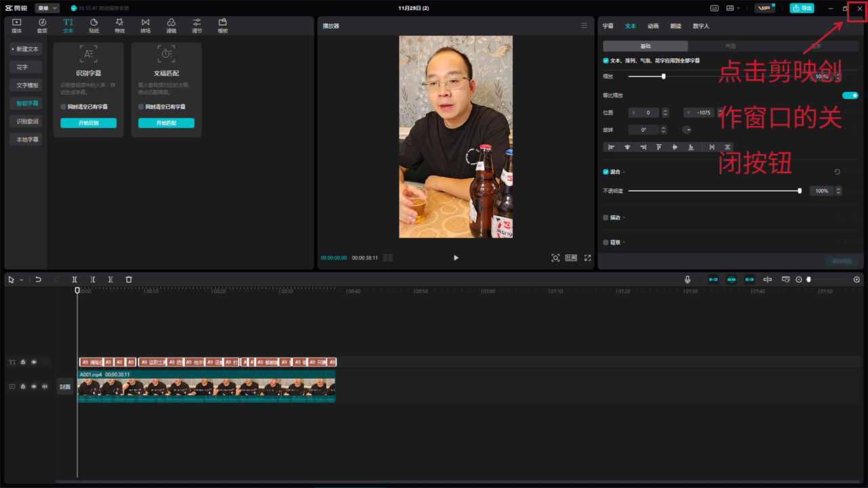Click the reset icon beside 混合
The height and width of the screenshot is (488, 868).
[837, 172]
